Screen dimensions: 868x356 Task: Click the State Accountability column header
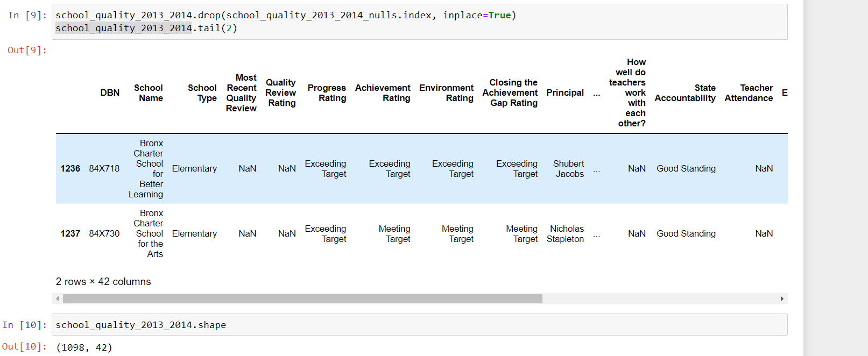pyautogui.click(x=684, y=92)
